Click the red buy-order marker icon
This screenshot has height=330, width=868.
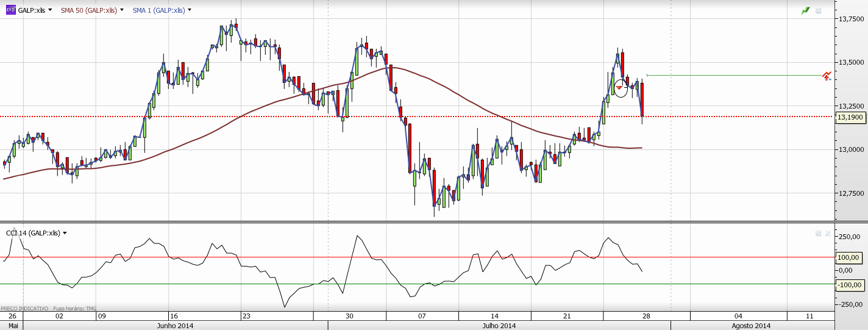pos(827,76)
